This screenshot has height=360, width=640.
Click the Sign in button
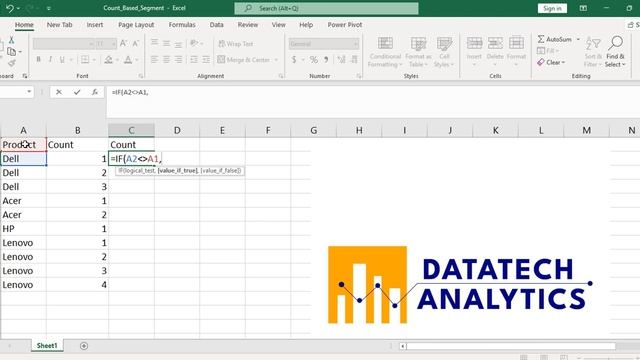click(x=552, y=8)
